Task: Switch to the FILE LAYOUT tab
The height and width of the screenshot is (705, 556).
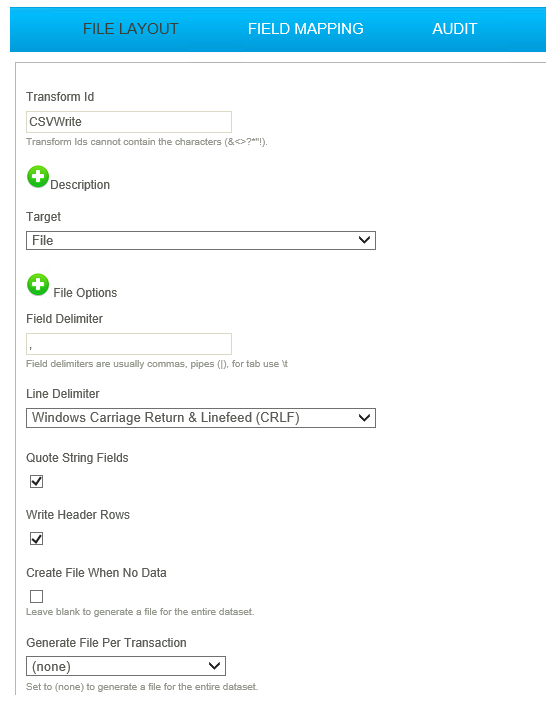Action: (130, 29)
